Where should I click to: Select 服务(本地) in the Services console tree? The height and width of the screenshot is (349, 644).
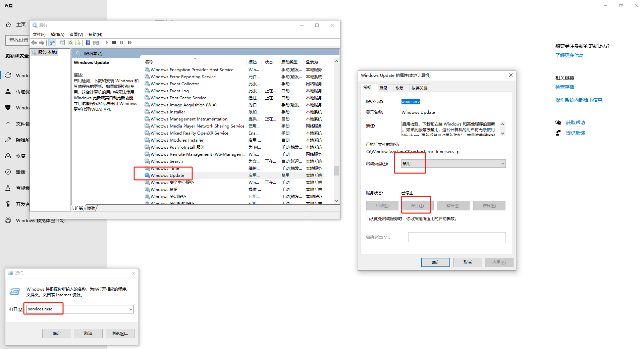[x=45, y=52]
